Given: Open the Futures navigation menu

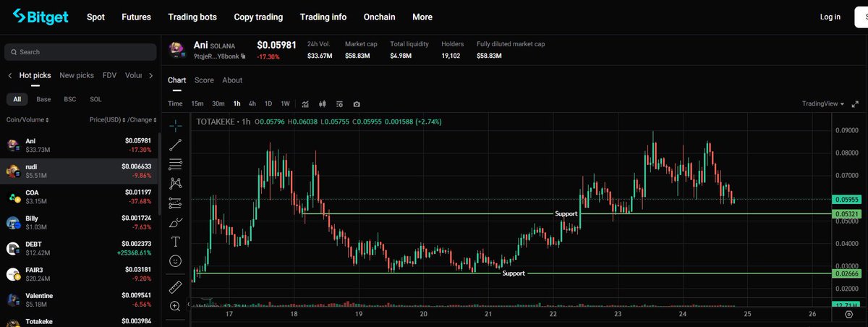Looking at the screenshot, I should pyautogui.click(x=137, y=17).
